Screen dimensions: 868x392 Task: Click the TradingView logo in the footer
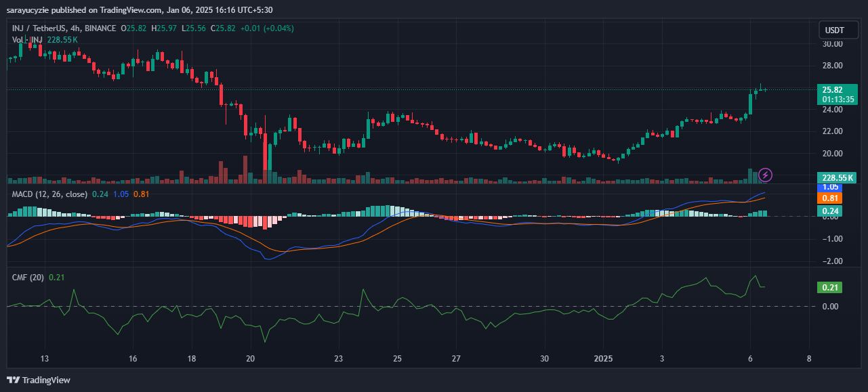(39, 380)
